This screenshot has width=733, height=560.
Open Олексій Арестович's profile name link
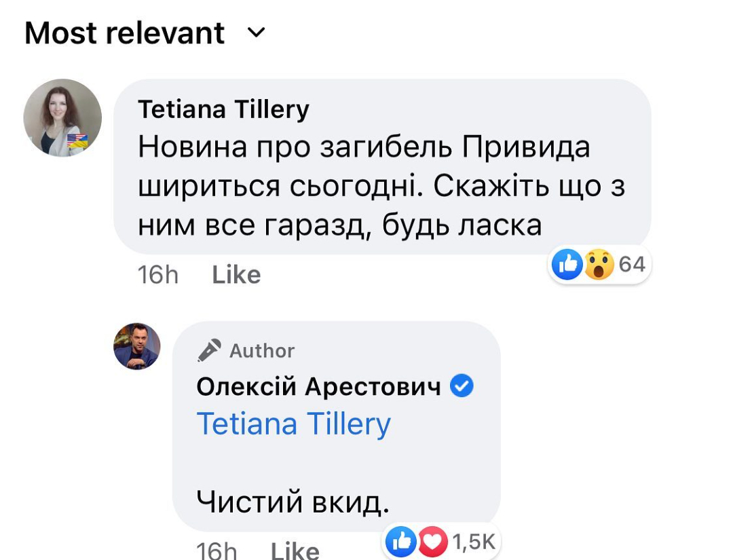tap(318, 387)
